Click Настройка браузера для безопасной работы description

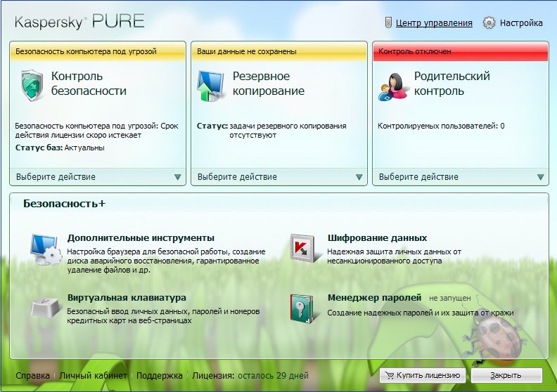[x=166, y=261]
